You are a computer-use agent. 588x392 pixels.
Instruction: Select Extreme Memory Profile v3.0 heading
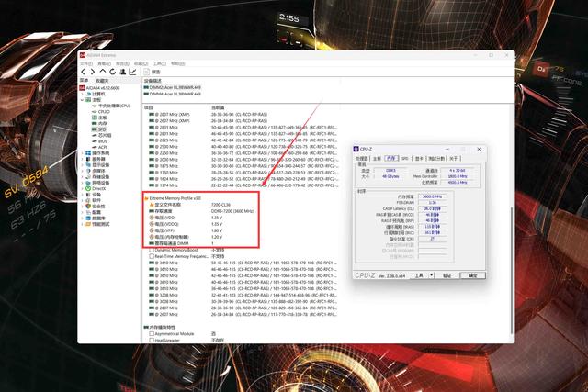173,198
